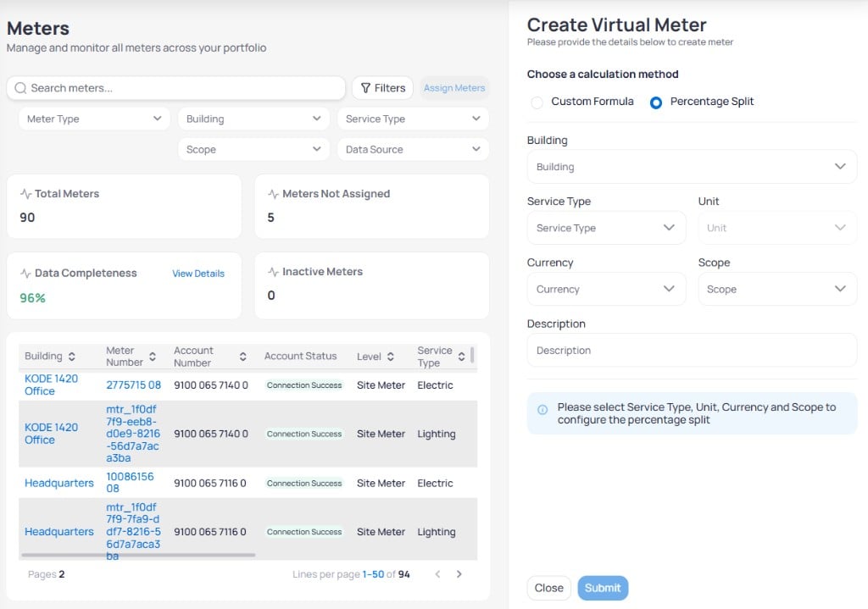The image size is (868, 609).
Task: Sort by Service Type column arrows
Action: pos(462,357)
